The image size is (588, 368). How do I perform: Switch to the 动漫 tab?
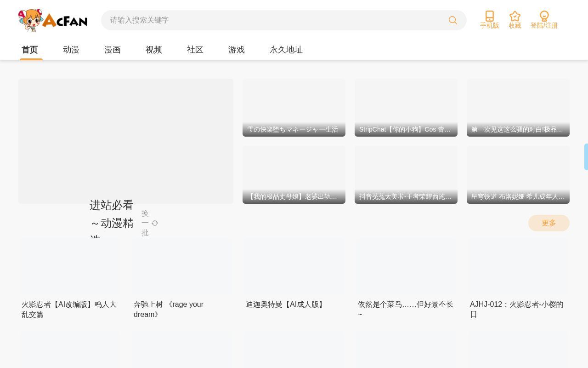[x=71, y=50]
